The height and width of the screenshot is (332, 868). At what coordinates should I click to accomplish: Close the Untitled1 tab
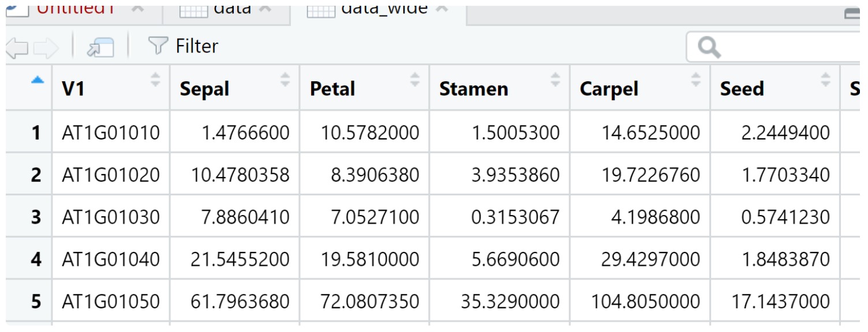click(x=138, y=10)
